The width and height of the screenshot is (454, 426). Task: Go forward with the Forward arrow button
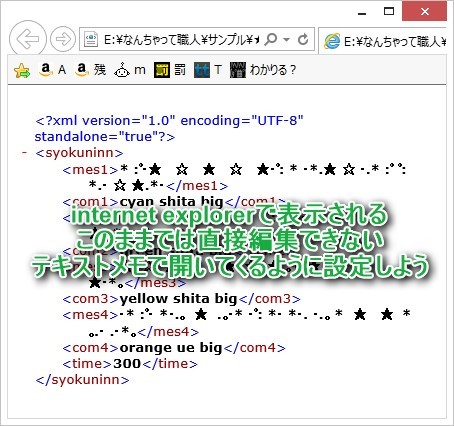[x=63, y=39]
